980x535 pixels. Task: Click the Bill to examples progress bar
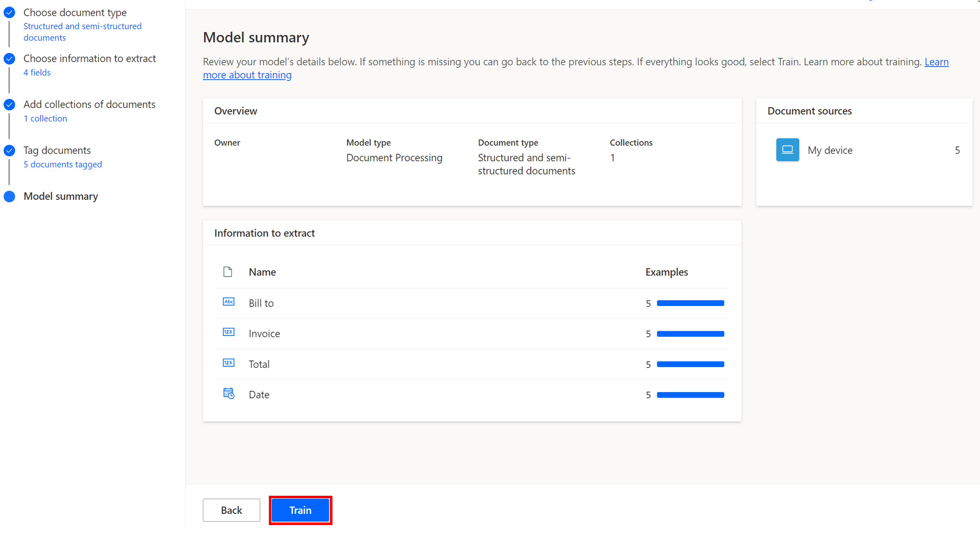tap(690, 303)
